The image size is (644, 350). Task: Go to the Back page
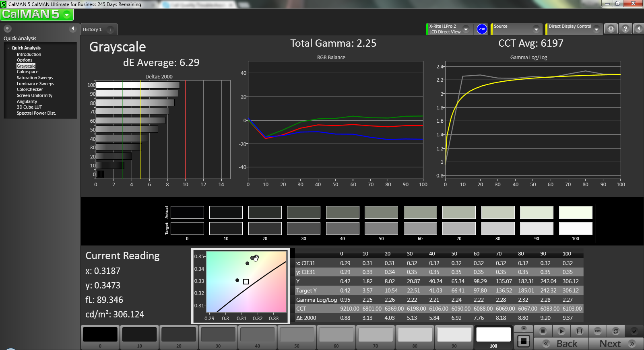coord(561,344)
